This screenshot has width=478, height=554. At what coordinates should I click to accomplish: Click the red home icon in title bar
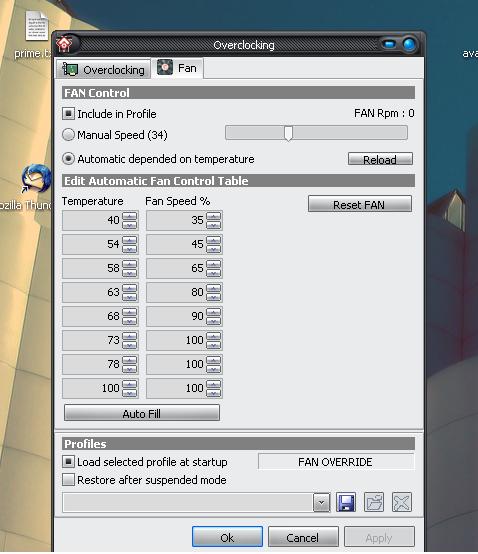pyautogui.click(x=64, y=44)
